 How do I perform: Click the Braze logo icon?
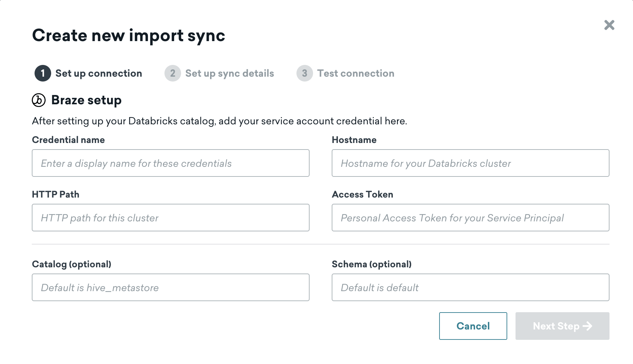pyautogui.click(x=39, y=100)
